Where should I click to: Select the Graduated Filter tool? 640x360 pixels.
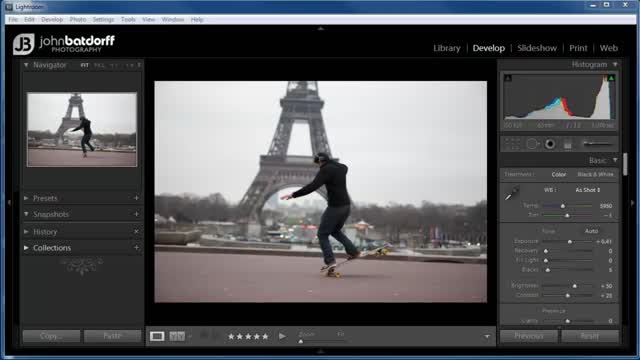point(568,144)
